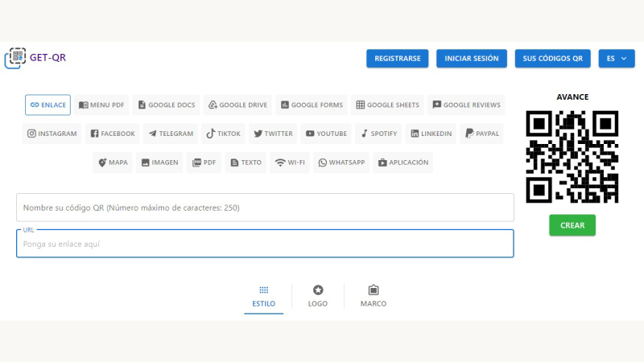Choose the Facebook QR type
This screenshot has width=644, height=362.
pyautogui.click(x=113, y=134)
